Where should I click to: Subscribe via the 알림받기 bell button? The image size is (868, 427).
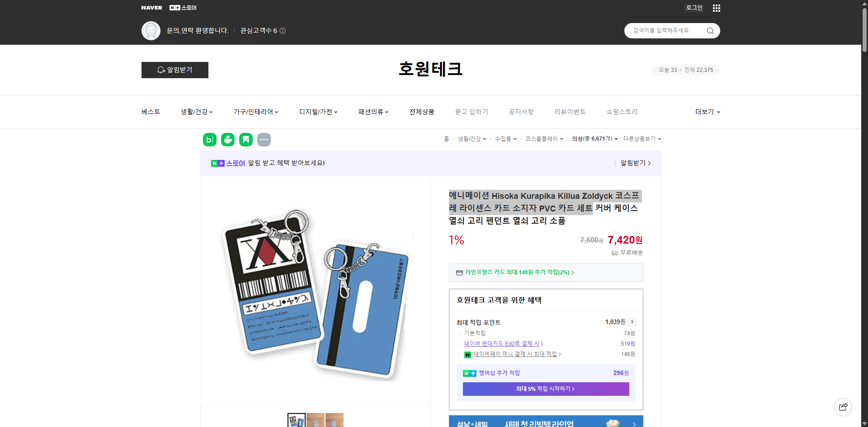[175, 70]
